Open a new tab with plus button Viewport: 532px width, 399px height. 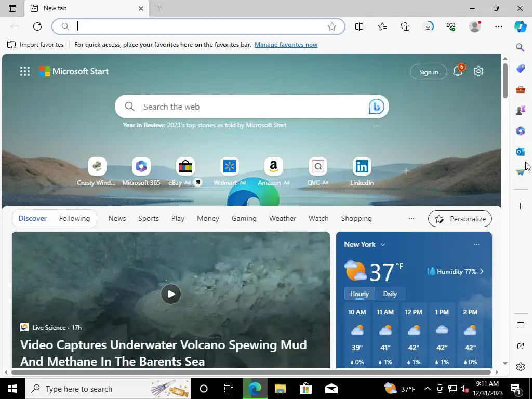coord(158,8)
